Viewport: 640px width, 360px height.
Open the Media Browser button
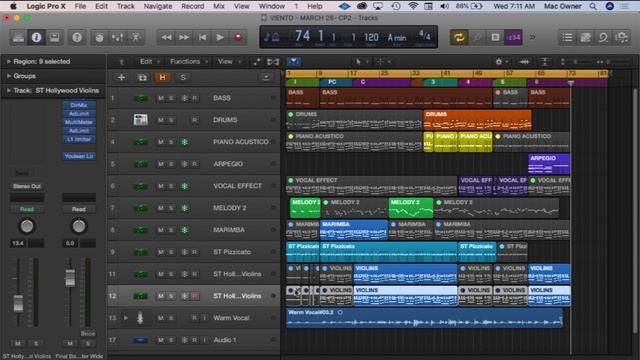(x=622, y=38)
